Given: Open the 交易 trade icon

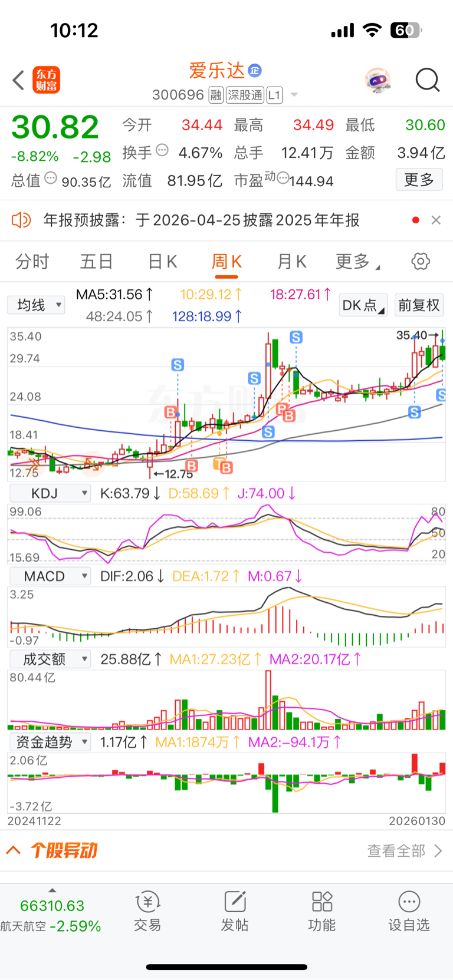Looking at the screenshot, I should 147,912.
